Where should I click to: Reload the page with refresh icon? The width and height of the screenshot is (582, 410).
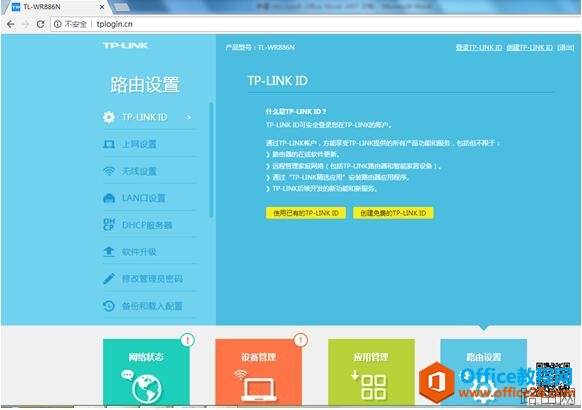pos(40,24)
